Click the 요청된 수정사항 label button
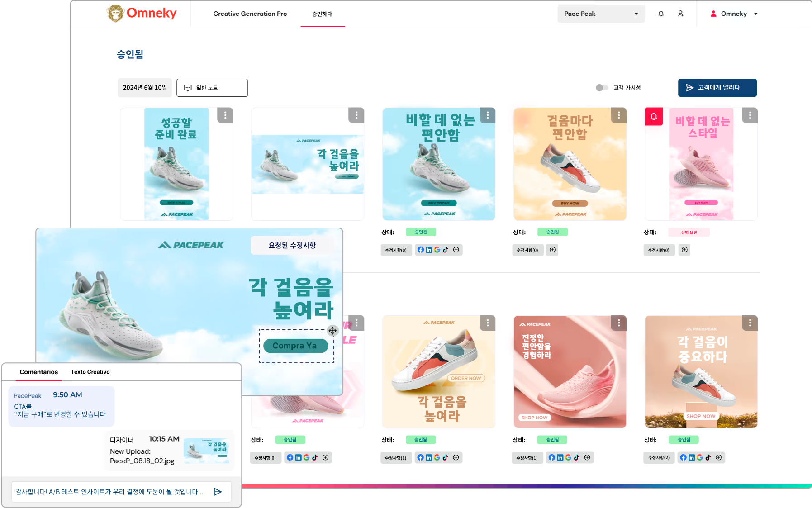 pos(292,245)
